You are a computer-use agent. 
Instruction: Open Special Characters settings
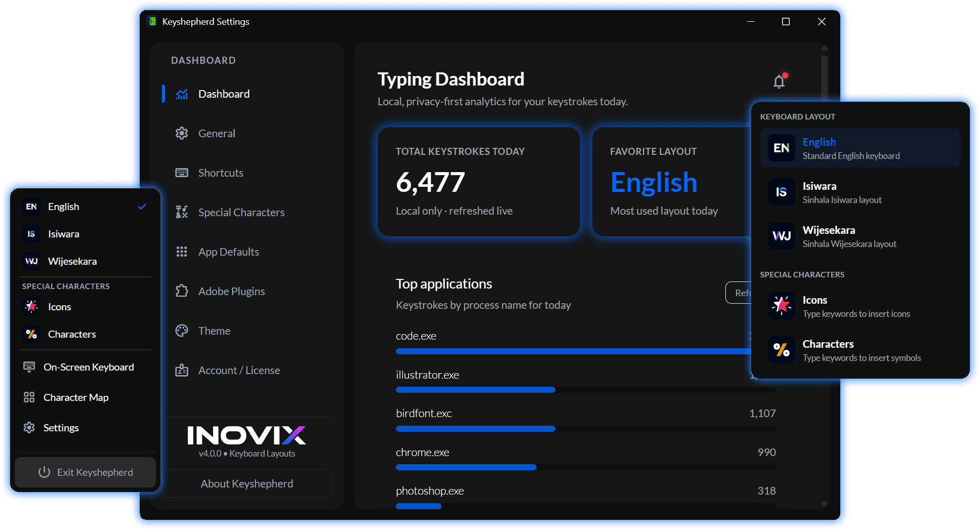pos(247,212)
